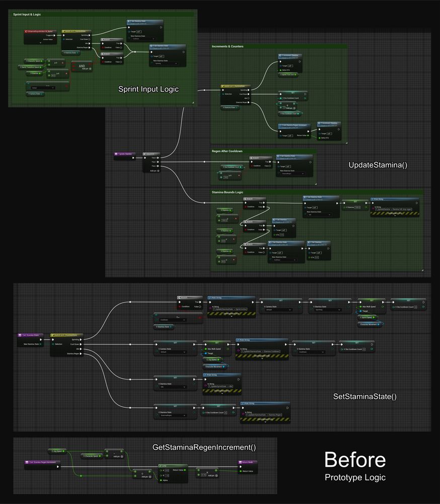
Task: Open New Stamina State dropdown on upper Sprint Input call
Action: (x=143, y=39)
